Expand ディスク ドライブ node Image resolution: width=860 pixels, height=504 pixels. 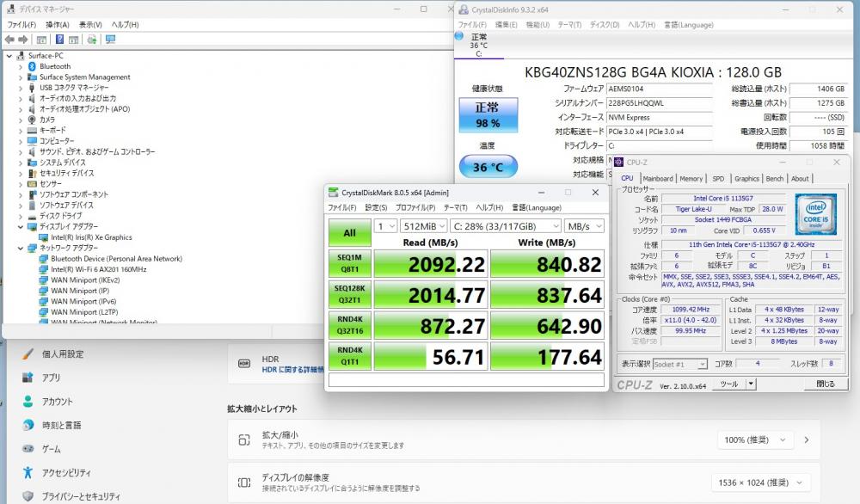[x=21, y=216]
